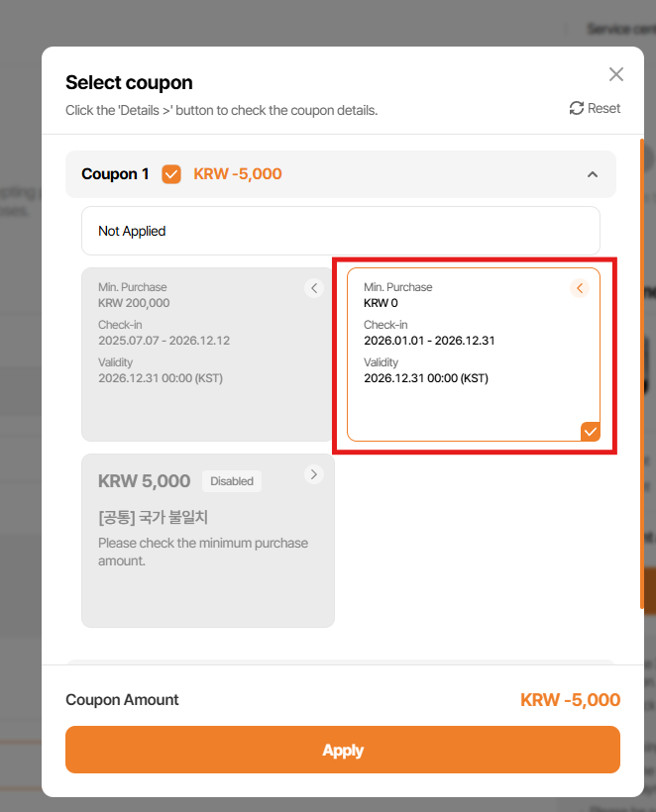The width and height of the screenshot is (656, 812).
Task: Toggle the Coupon 1 orange checkbox
Action: click(171, 174)
